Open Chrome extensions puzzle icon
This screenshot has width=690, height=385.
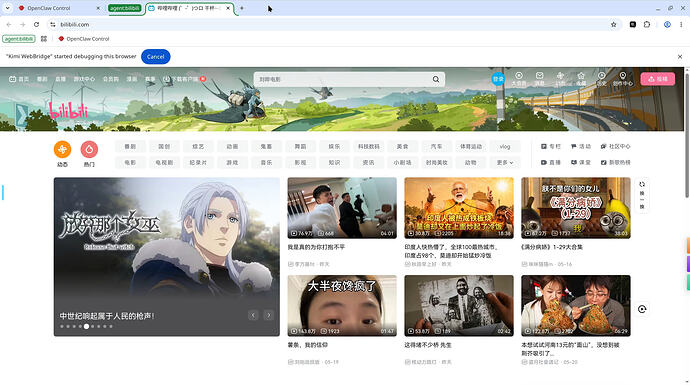tap(647, 25)
